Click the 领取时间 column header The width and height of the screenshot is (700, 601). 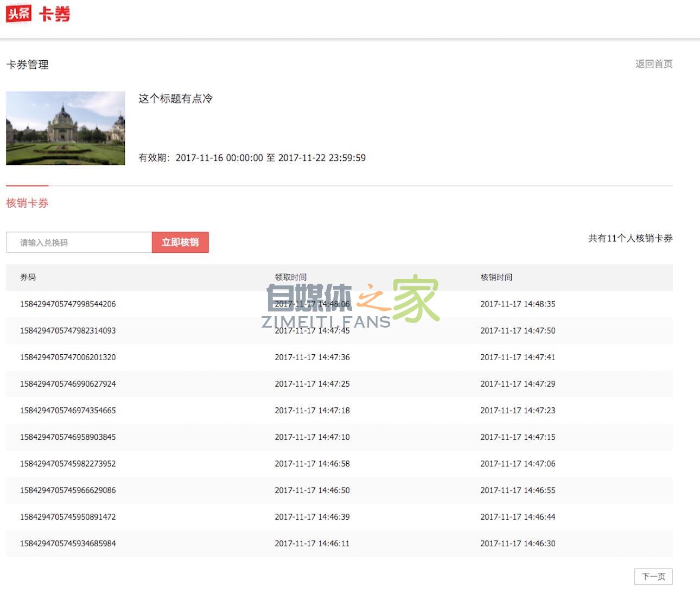point(290,277)
